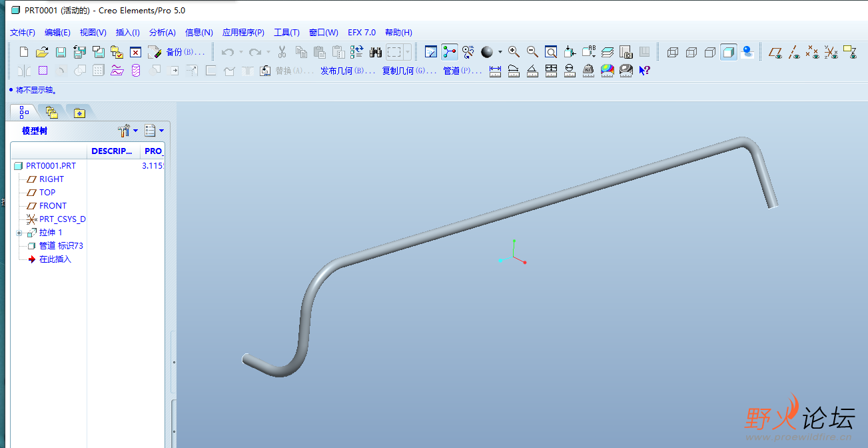Switch to the folder browser tab

click(52, 112)
